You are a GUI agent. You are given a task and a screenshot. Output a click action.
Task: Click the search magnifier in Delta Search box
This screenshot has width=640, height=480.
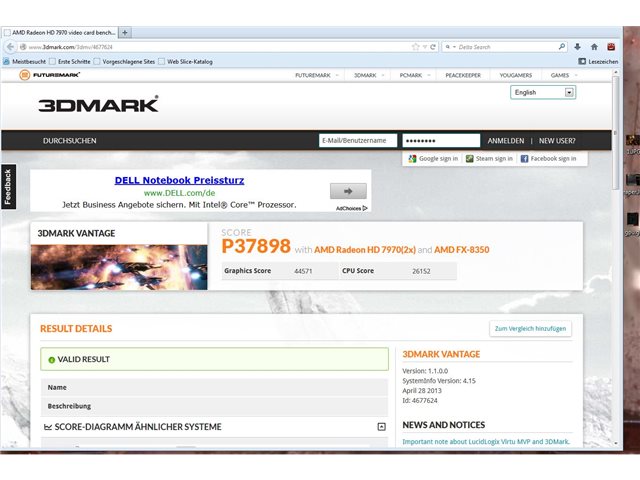coord(562,47)
